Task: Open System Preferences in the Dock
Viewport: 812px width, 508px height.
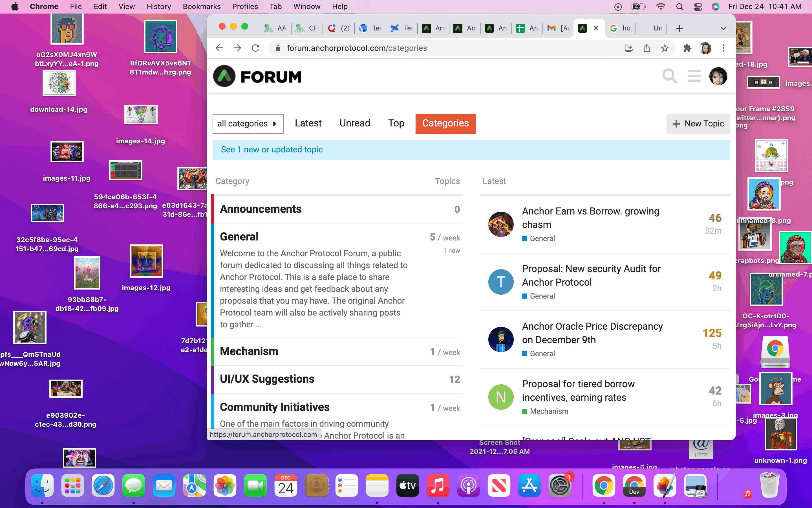Action: click(560, 485)
